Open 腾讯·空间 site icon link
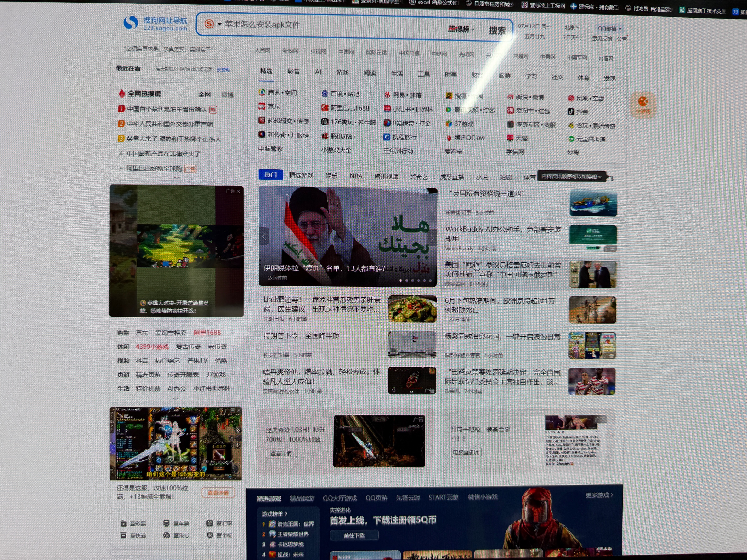This screenshot has width=747, height=560. (262, 92)
